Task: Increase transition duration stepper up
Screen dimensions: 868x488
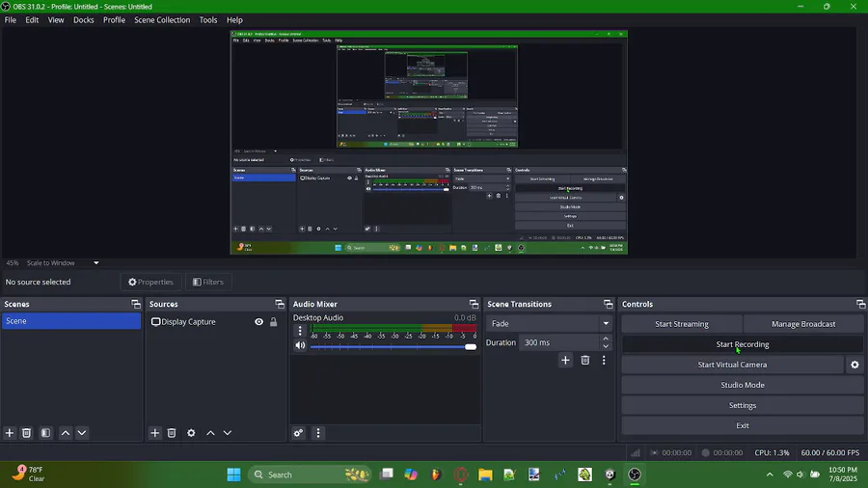Action: coord(606,339)
